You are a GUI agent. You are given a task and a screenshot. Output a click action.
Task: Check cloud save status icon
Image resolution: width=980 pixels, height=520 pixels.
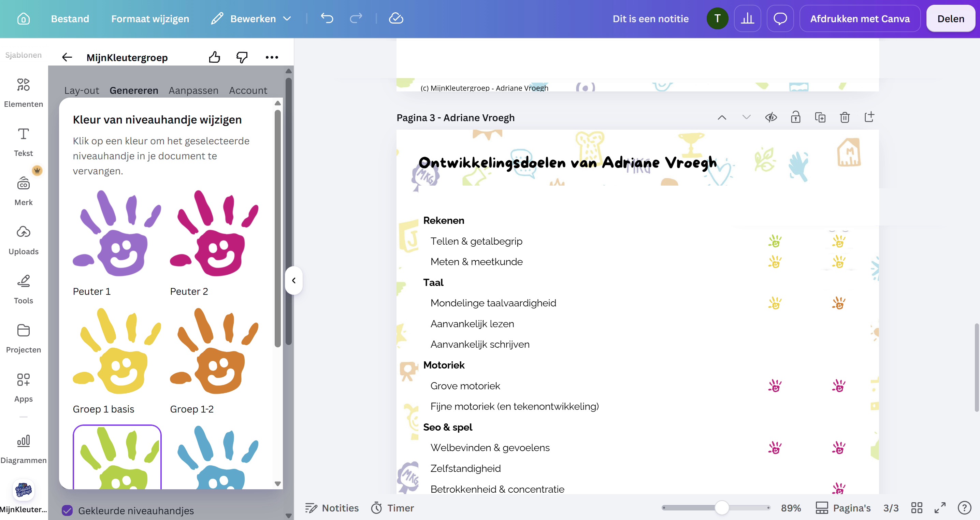(396, 18)
